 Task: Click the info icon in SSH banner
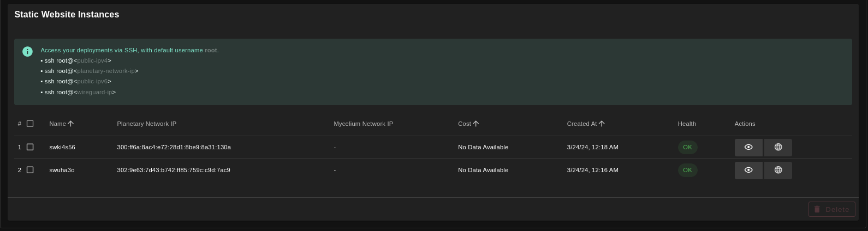[x=27, y=52]
